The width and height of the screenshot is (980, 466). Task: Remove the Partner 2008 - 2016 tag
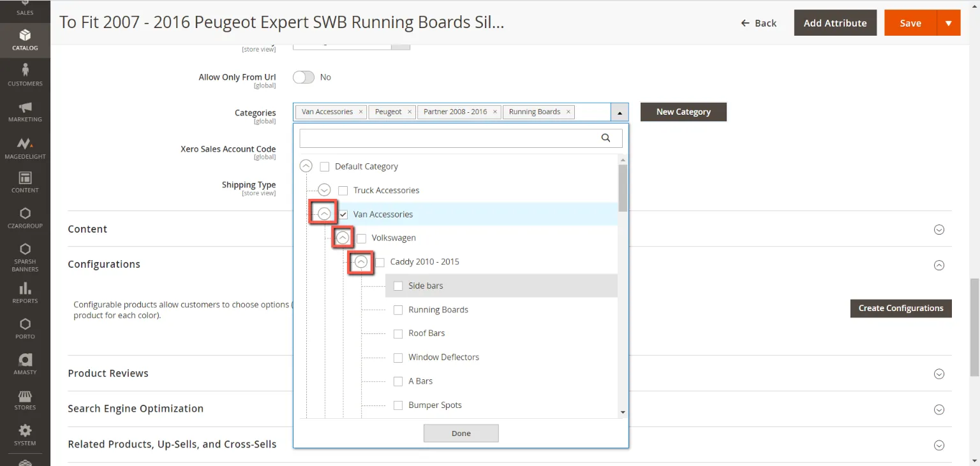coord(495,112)
